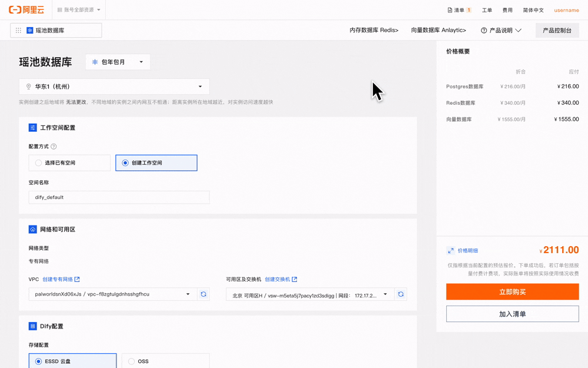
Task: Select 选择已有空间 radio option
Action: point(69,163)
